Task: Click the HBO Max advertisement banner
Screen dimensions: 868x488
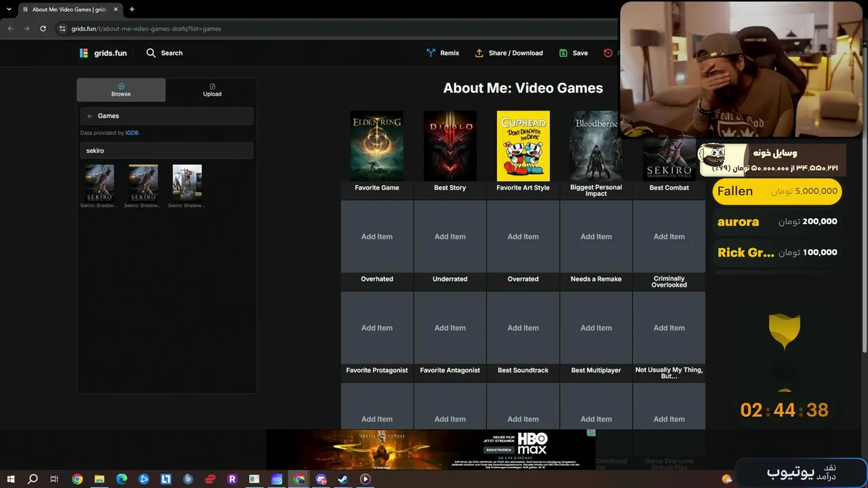Action: (431, 449)
